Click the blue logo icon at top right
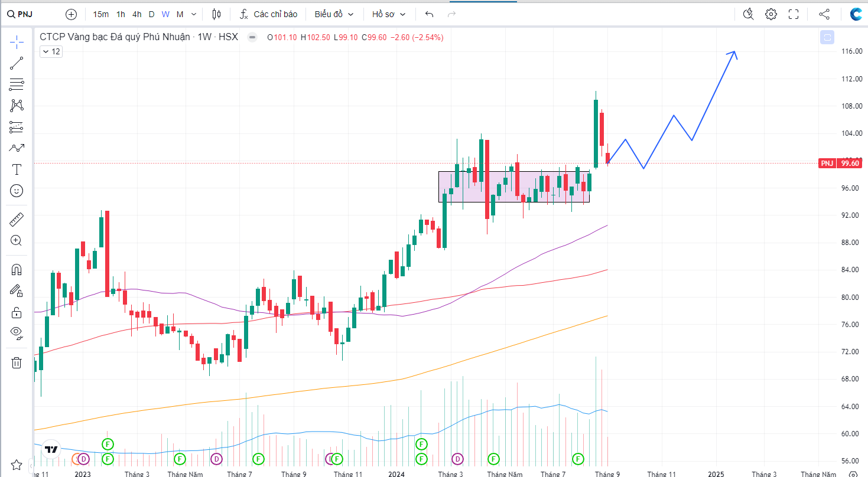868x477 pixels. [x=855, y=14]
